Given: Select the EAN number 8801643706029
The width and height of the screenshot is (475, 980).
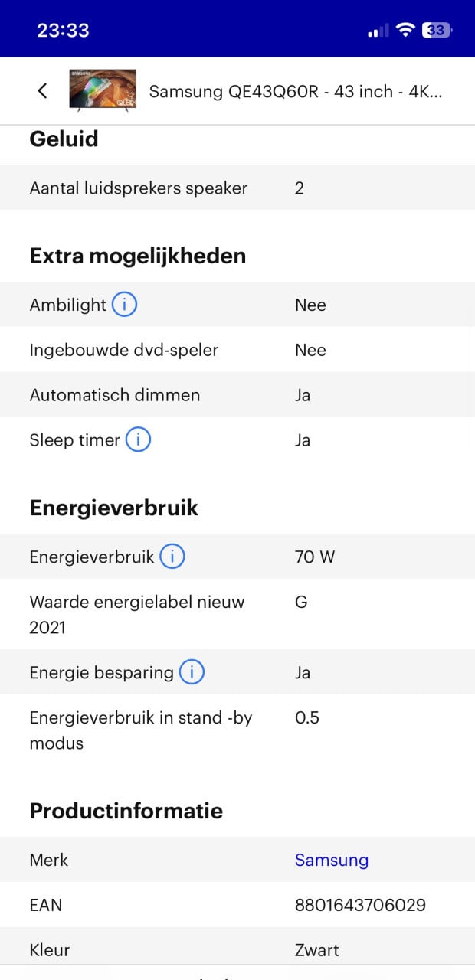Looking at the screenshot, I should tap(360, 905).
